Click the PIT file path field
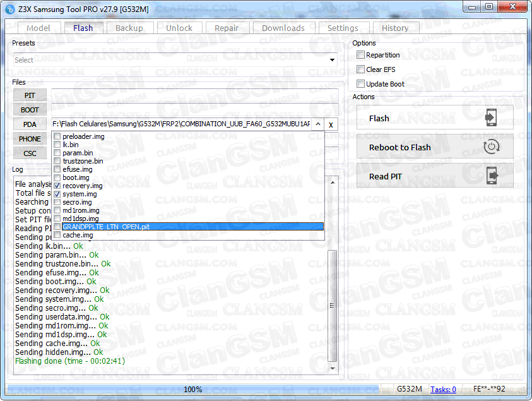This screenshot has width=532, height=401. pyautogui.click(x=195, y=95)
